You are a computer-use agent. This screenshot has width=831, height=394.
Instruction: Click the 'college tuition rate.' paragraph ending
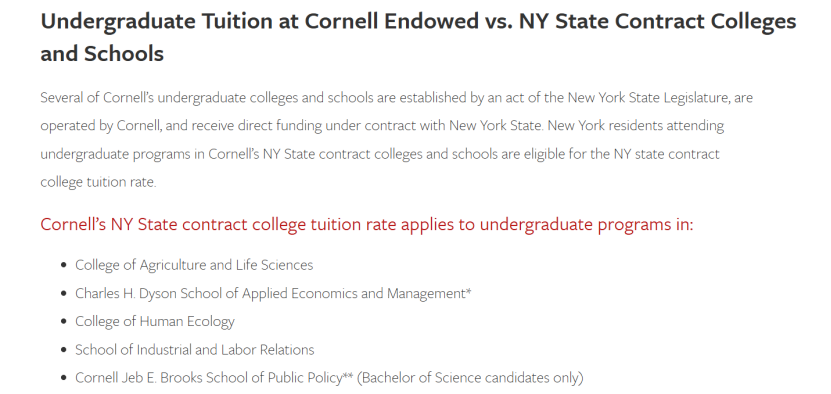tap(99, 182)
